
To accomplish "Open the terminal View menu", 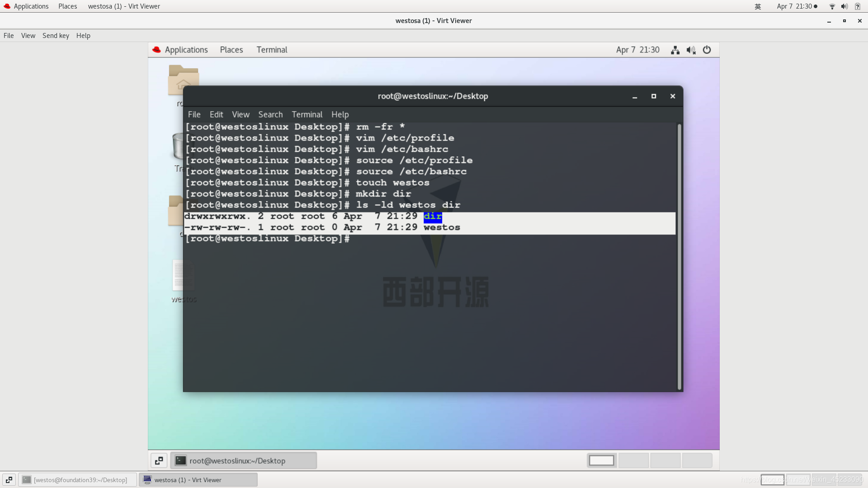I will 241,115.
